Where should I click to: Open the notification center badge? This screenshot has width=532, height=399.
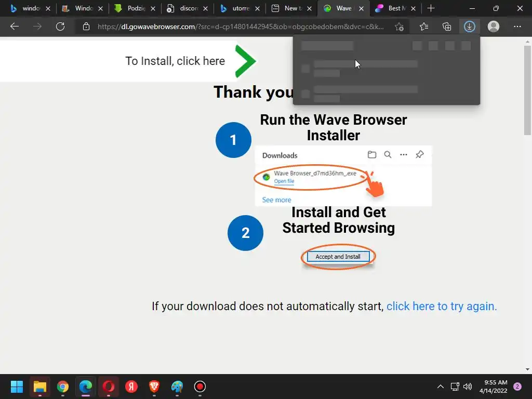click(517, 387)
